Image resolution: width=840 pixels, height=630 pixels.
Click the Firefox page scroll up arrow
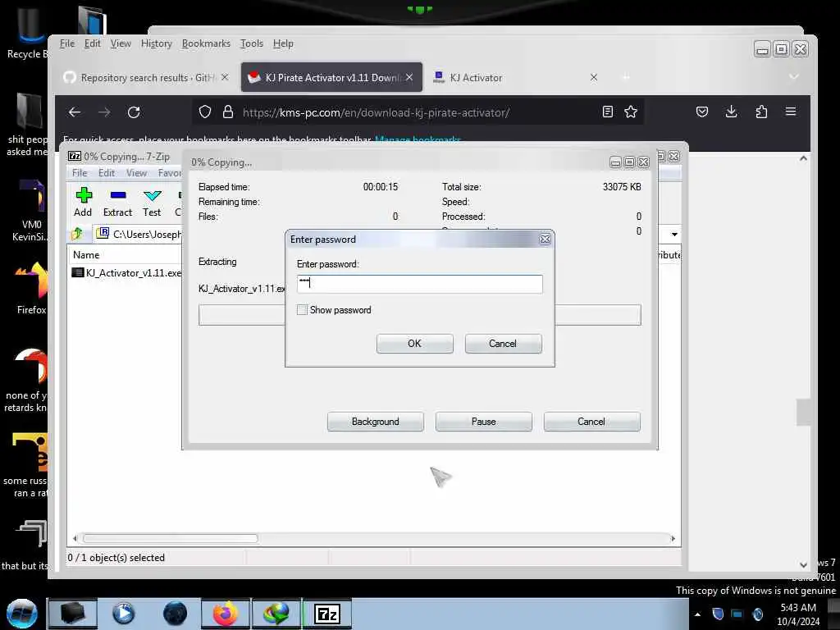803,158
